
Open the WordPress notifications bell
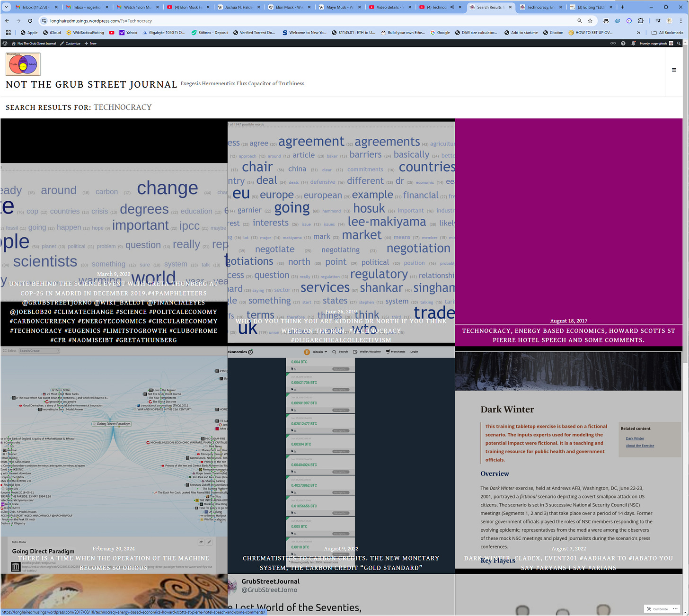pyautogui.click(x=633, y=43)
